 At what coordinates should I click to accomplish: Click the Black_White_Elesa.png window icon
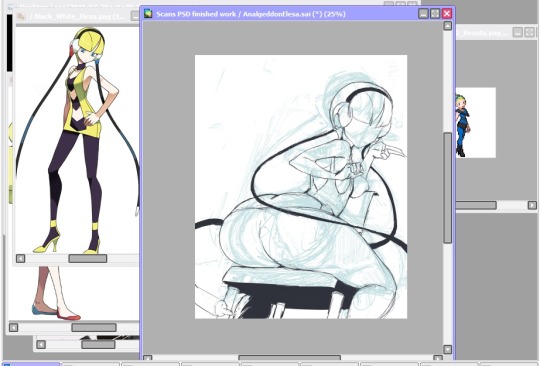[x=21, y=16]
